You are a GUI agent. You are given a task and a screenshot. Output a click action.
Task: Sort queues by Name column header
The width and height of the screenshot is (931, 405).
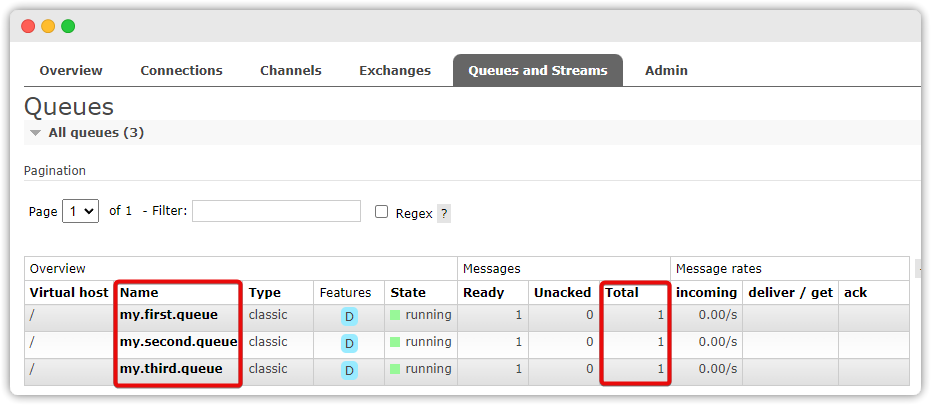click(139, 293)
